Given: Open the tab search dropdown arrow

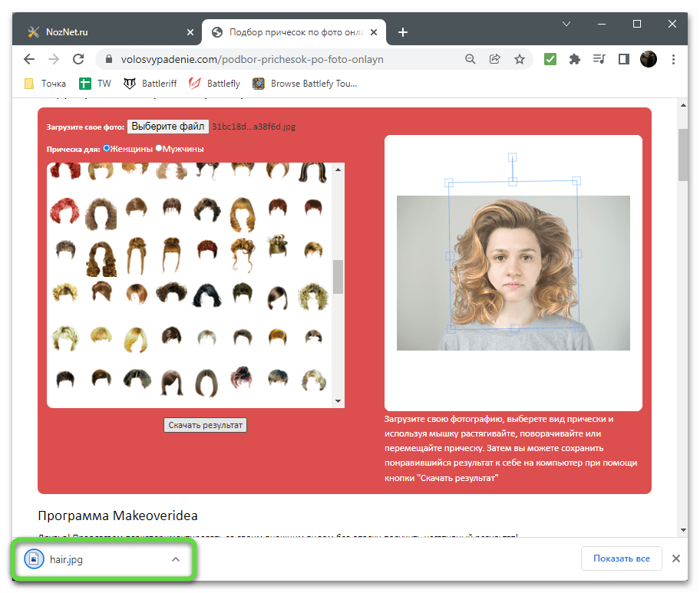Looking at the screenshot, I should (x=566, y=24).
